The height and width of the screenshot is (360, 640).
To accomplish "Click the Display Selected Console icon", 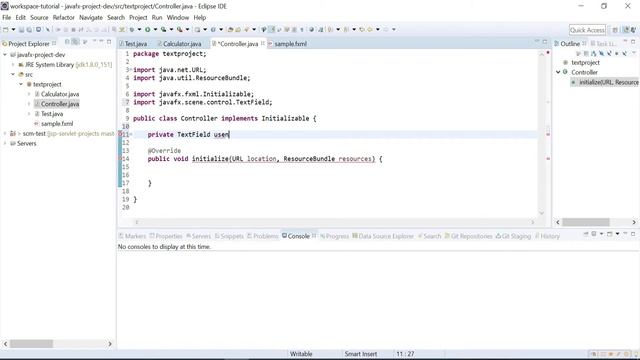I will 594,234.
